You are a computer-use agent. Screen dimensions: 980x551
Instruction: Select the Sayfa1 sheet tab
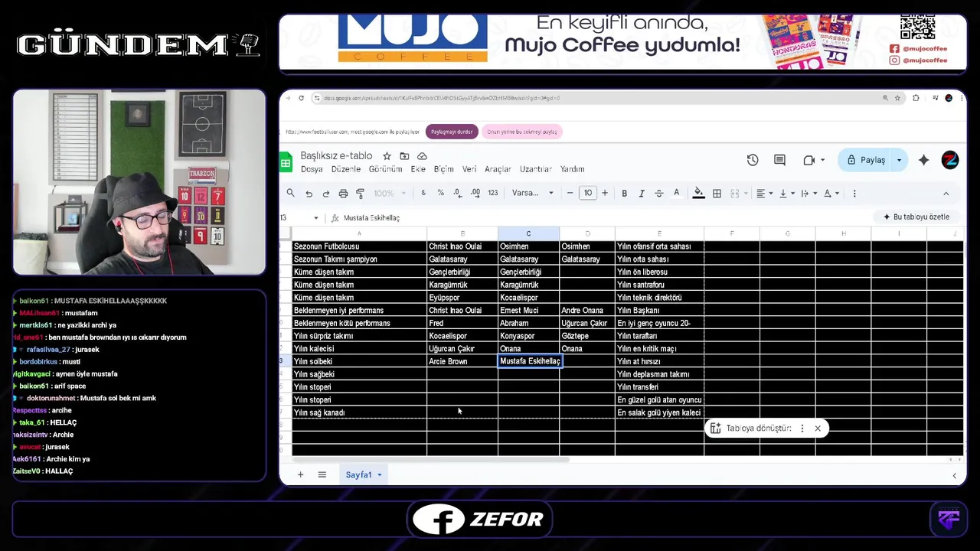[x=363, y=475]
